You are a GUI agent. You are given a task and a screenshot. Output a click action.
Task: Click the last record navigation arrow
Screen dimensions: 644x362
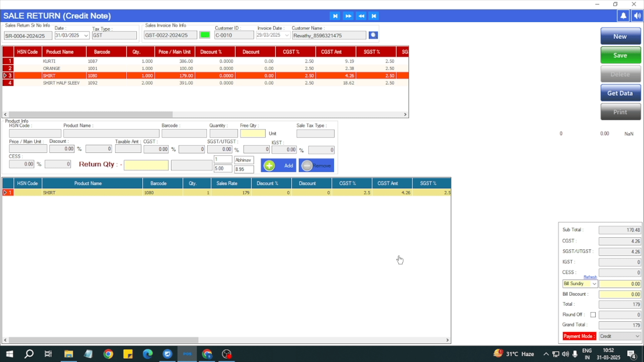[374, 16]
